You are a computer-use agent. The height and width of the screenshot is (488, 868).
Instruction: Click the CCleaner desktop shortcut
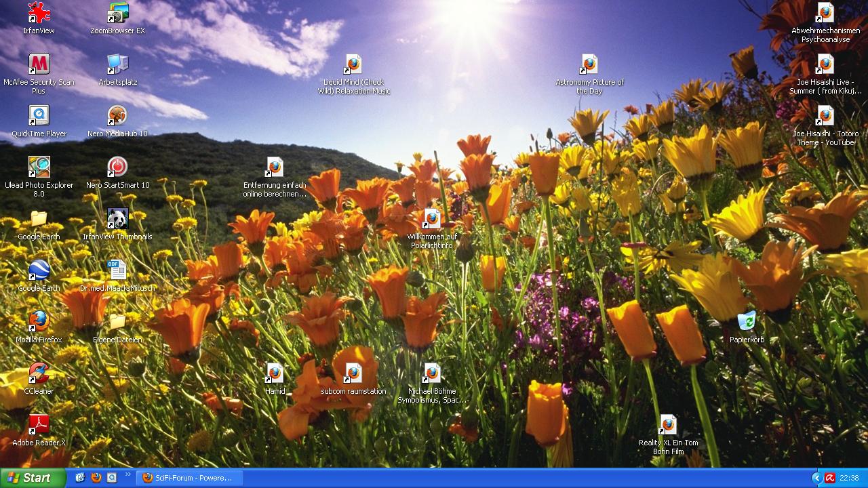(39, 373)
